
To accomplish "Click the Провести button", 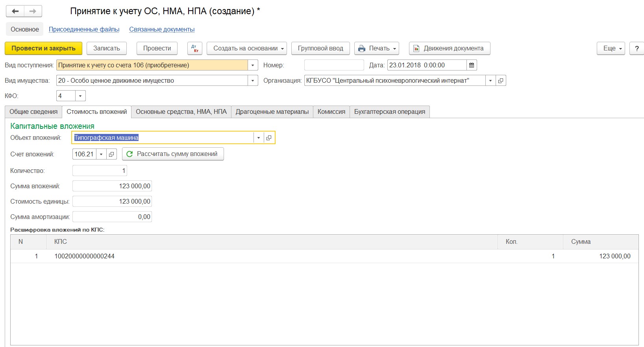I will tap(157, 48).
